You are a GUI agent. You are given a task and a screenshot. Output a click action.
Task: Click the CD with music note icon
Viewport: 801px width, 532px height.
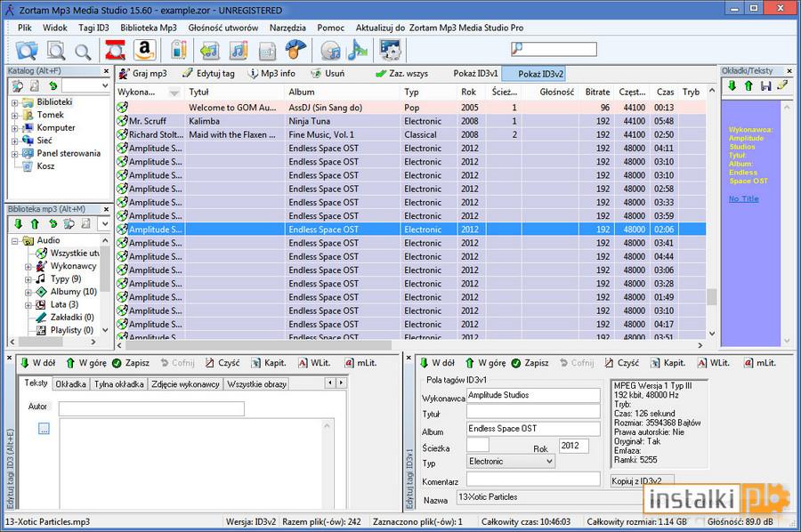pyautogui.click(x=330, y=51)
